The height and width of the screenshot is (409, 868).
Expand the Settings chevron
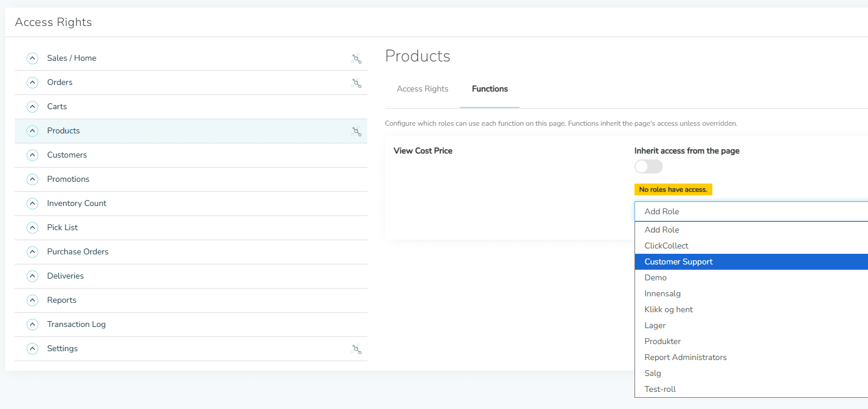click(32, 349)
